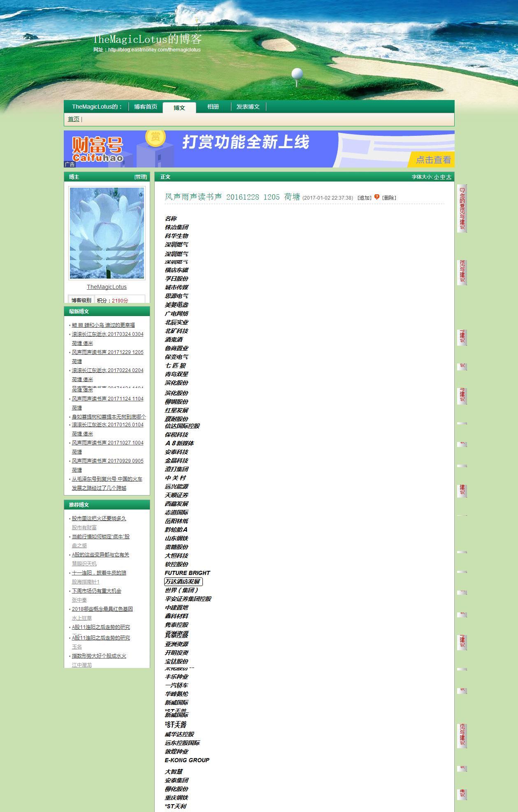Click author link 盘之感
Screen dimensions: 518x812
coord(79,546)
